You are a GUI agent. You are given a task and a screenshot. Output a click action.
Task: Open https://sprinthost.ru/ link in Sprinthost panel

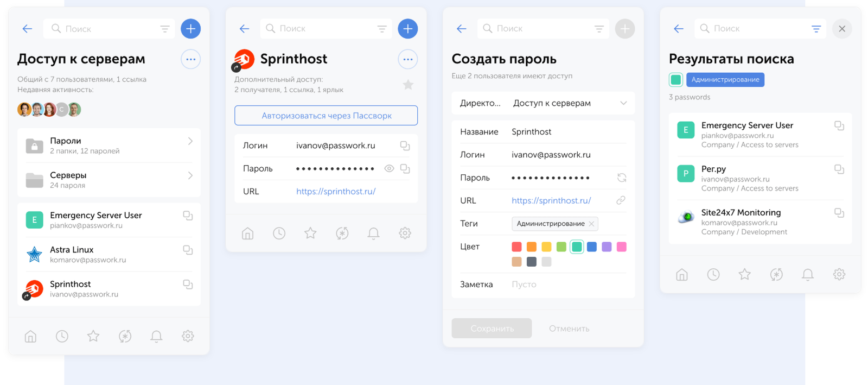coord(336,191)
